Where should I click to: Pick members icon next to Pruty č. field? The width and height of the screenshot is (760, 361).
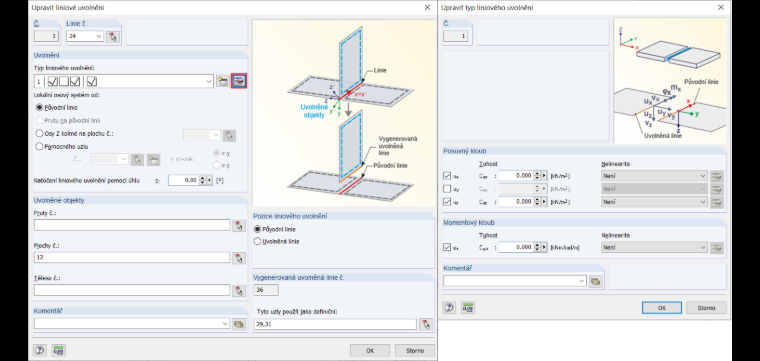pyautogui.click(x=238, y=225)
